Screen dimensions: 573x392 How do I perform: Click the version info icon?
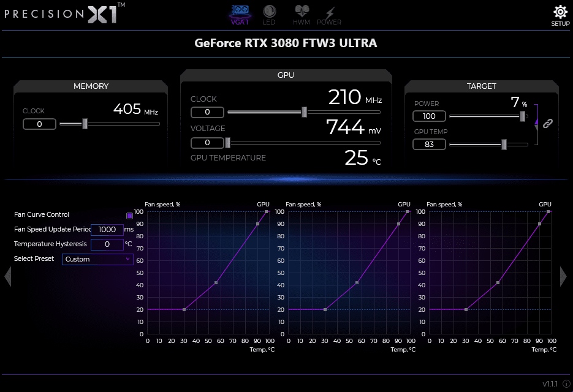(x=566, y=383)
